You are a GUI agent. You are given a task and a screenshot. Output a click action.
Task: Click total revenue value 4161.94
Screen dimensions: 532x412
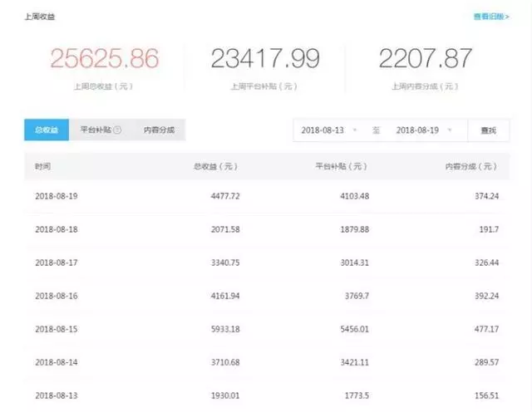pyautogui.click(x=225, y=296)
